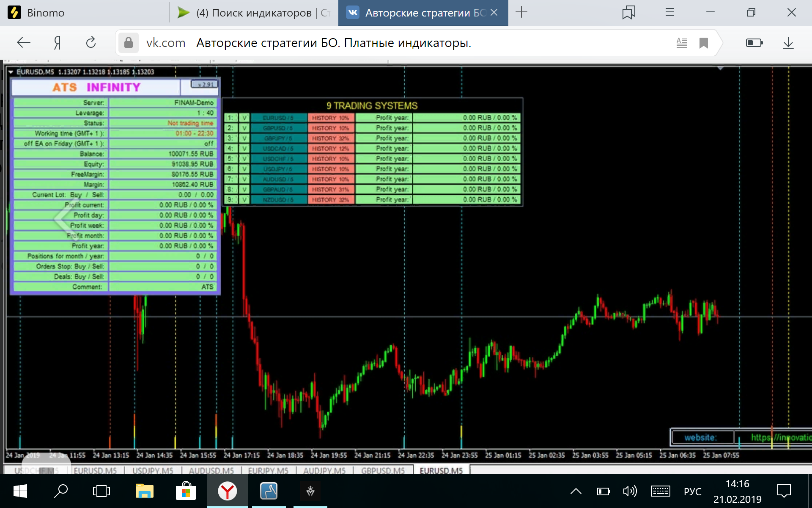This screenshot has height=508, width=812.
Task: Open the HISTORY button for EURUSD row
Action: (x=331, y=118)
